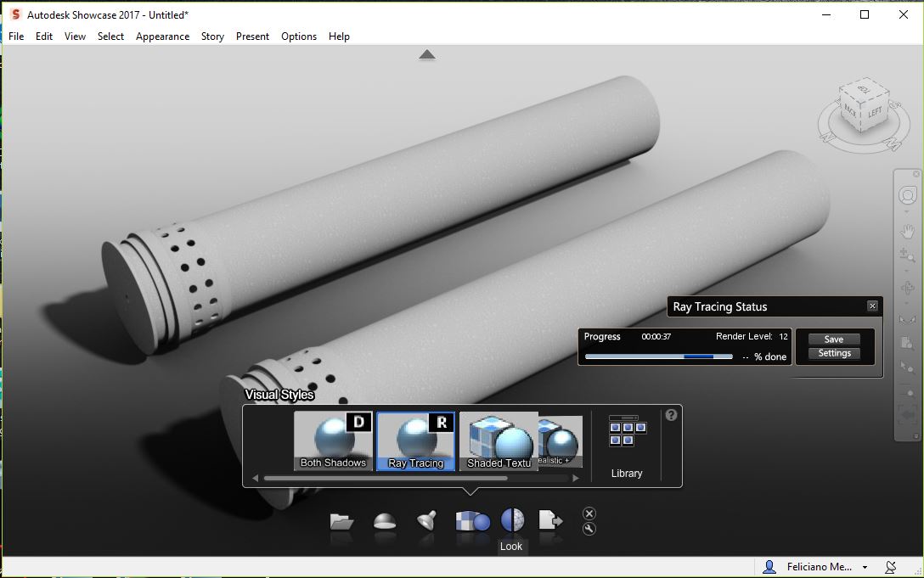Select the orbit tool in the sidebar
Image resolution: width=924 pixels, height=578 pixels.
907,195
